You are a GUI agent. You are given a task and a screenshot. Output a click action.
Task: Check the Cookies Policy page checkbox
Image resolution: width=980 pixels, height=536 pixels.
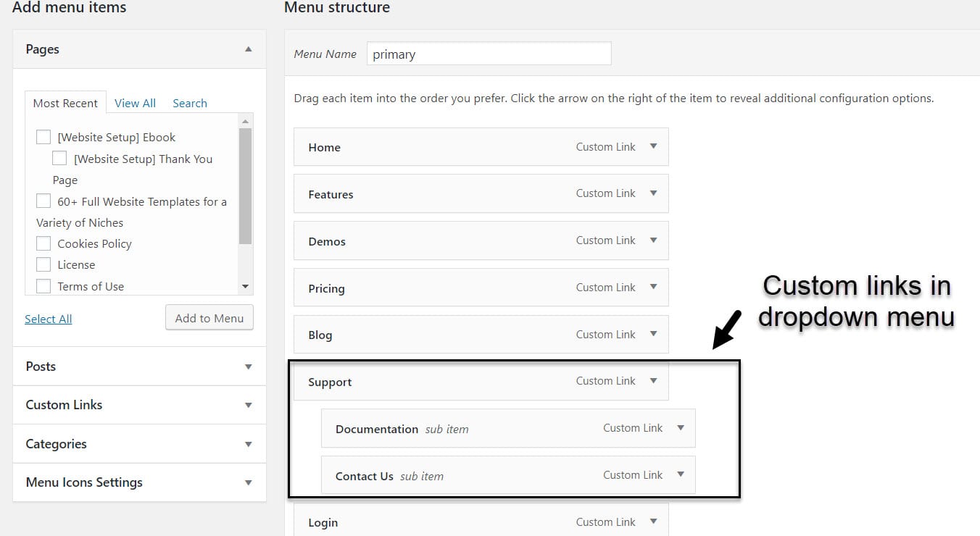[x=43, y=243]
